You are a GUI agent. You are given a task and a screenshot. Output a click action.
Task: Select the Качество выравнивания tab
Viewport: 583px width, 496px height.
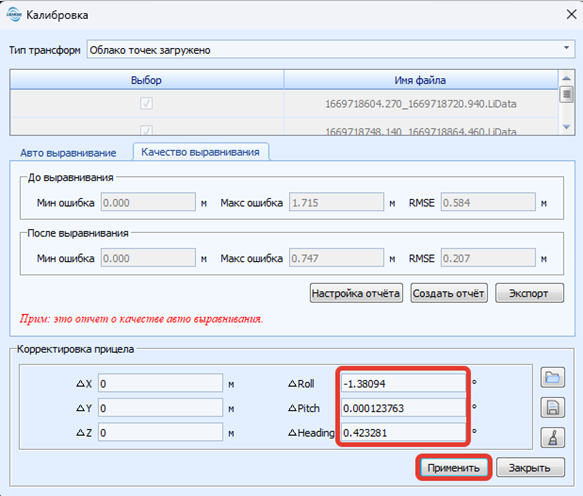tap(200, 152)
